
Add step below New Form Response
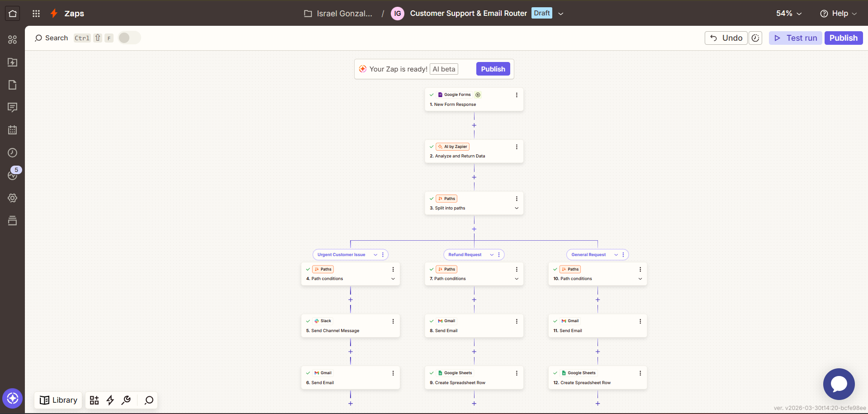[474, 125]
